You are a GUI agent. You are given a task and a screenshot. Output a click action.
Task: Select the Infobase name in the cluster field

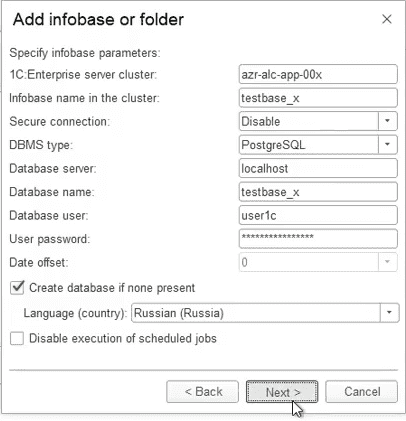tap(318, 98)
